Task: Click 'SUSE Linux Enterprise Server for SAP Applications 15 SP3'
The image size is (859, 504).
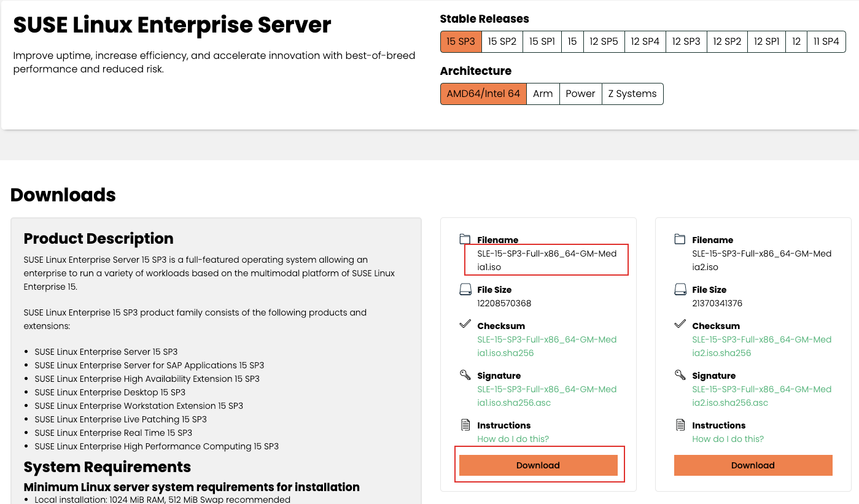Action: point(149,365)
